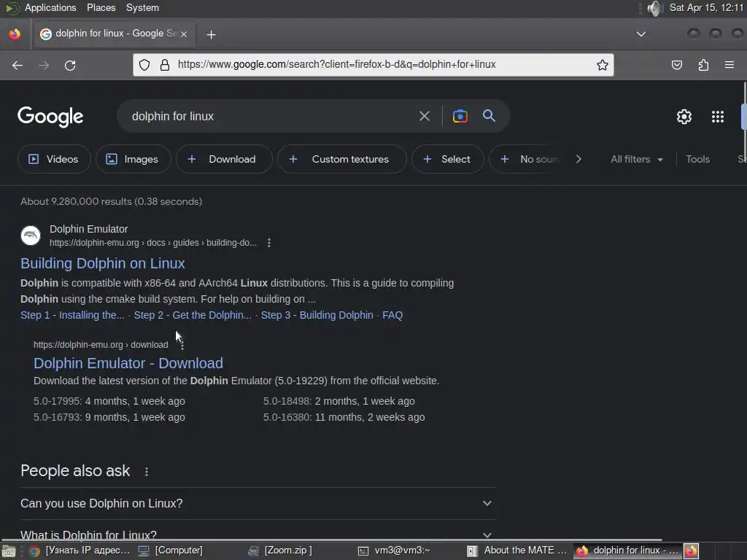Open Pocket save icon in toolbar
This screenshot has height=560, width=747.
coord(676,65)
